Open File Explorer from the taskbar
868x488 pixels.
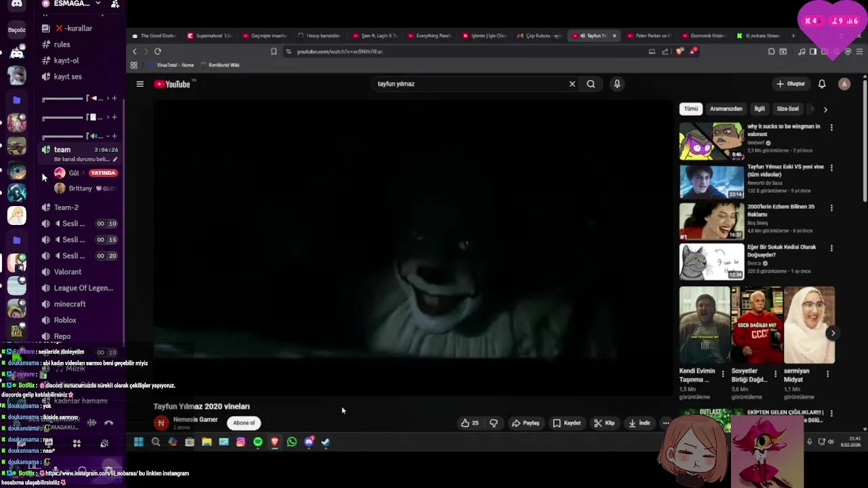click(207, 442)
